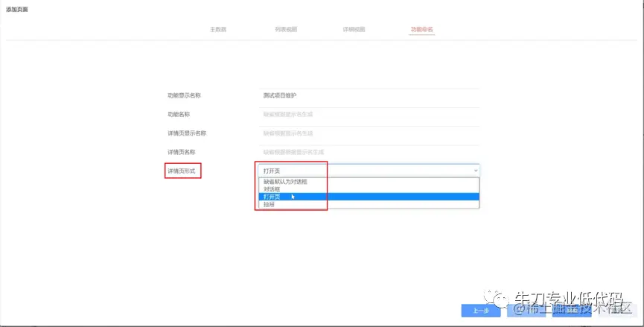Click into the 详情页显示名称 input field
Screen dimensions: 644x327
(x=369, y=133)
